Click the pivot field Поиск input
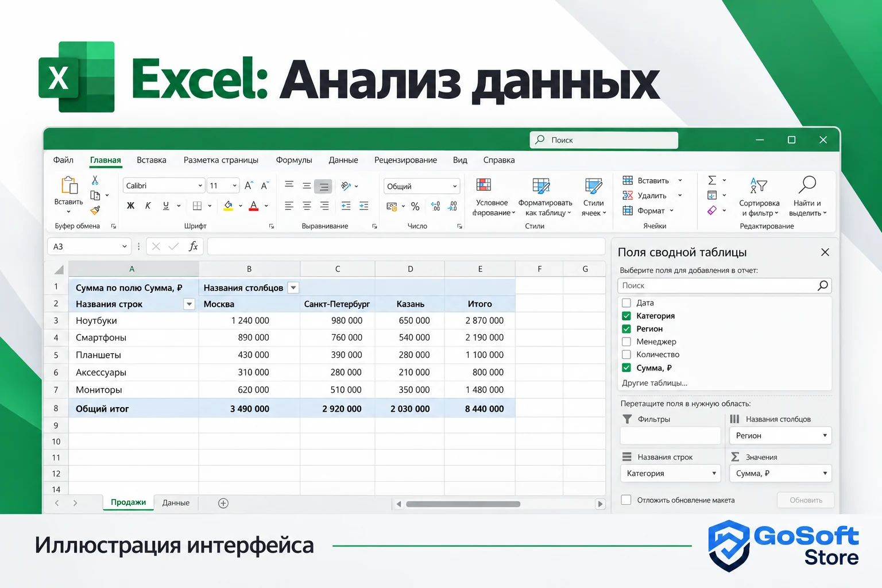Image resolution: width=882 pixels, height=588 pixels. (724, 285)
